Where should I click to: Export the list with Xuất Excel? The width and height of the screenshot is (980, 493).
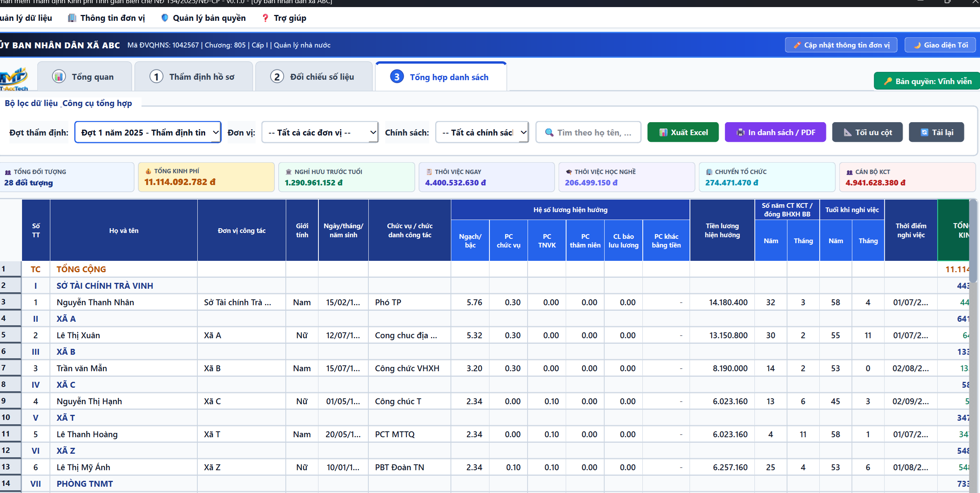point(683,132)
